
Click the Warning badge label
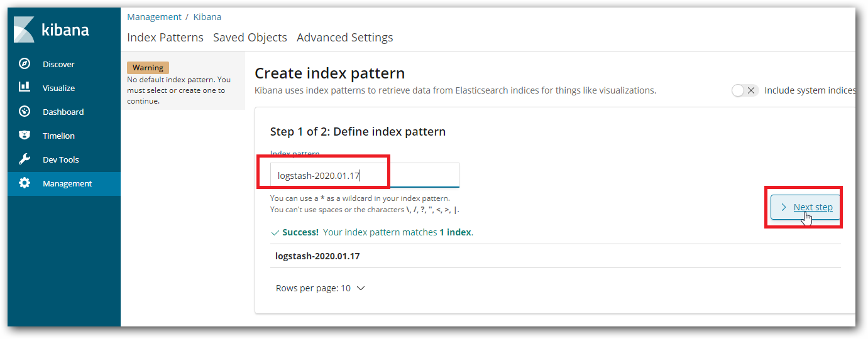(148, 68)
